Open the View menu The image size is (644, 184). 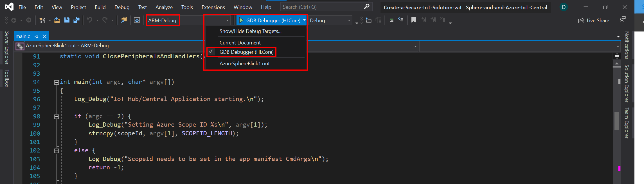point(57,7)
